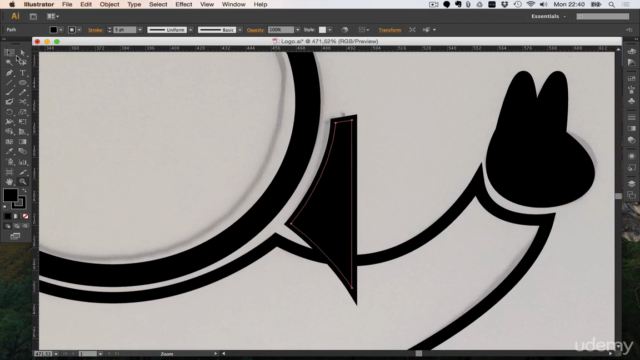Open the Brushes panel icon

(x=631, y=90)
